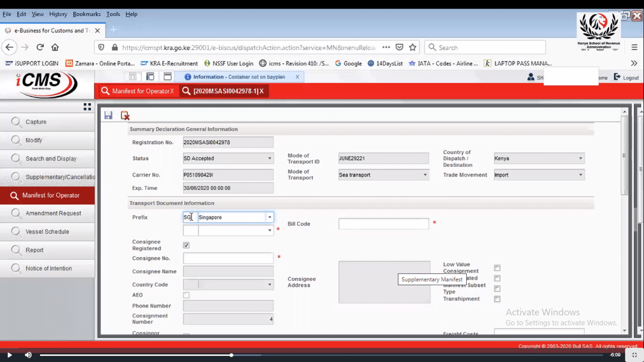Open page actions three-dots menu in address bar
This screenshot has width=644, height=362.
point(386,47)
